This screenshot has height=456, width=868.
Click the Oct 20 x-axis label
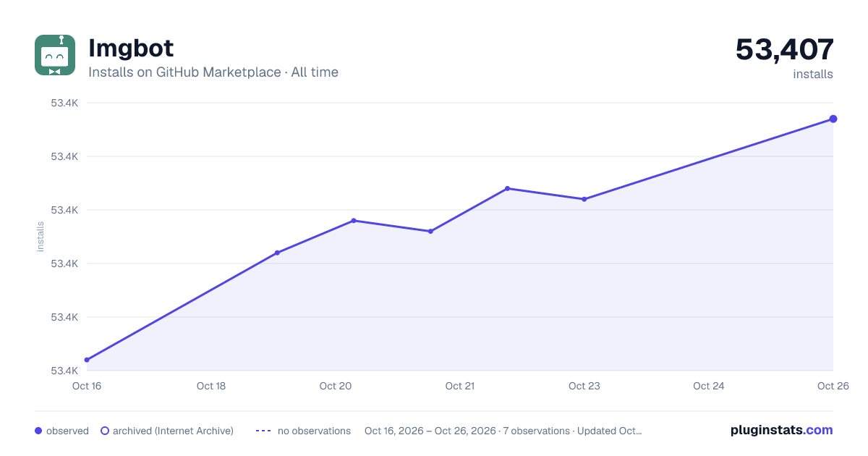(336, 386)
